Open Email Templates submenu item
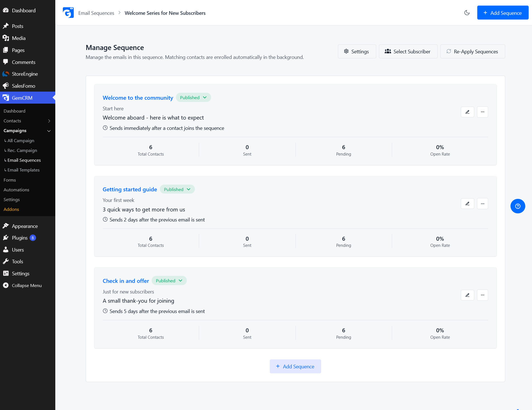This screenshot has height=410, width=532. [x=24, y=170]
